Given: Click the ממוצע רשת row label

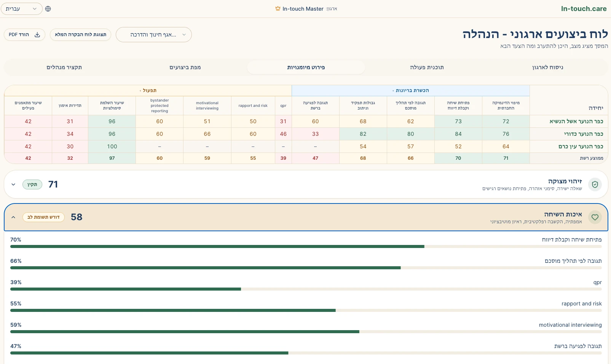Looking at the screenshot, I should tap(591, 158).
